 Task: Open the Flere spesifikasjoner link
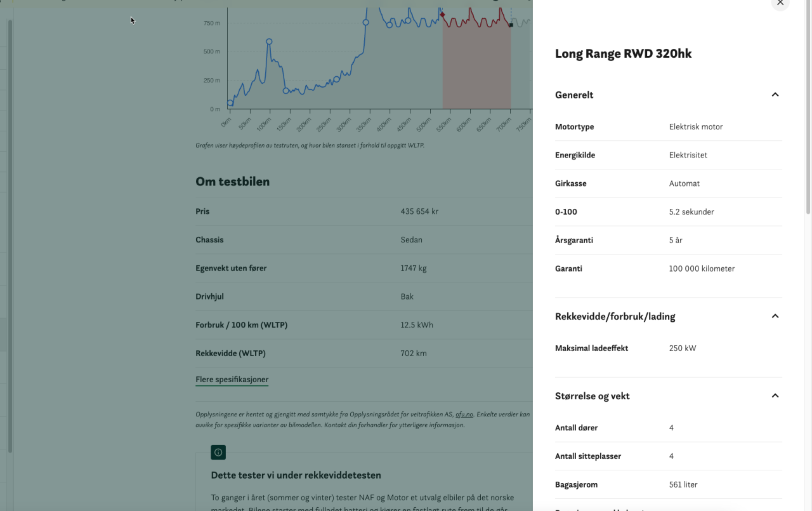pyautogui.click(x=232, y=380)
